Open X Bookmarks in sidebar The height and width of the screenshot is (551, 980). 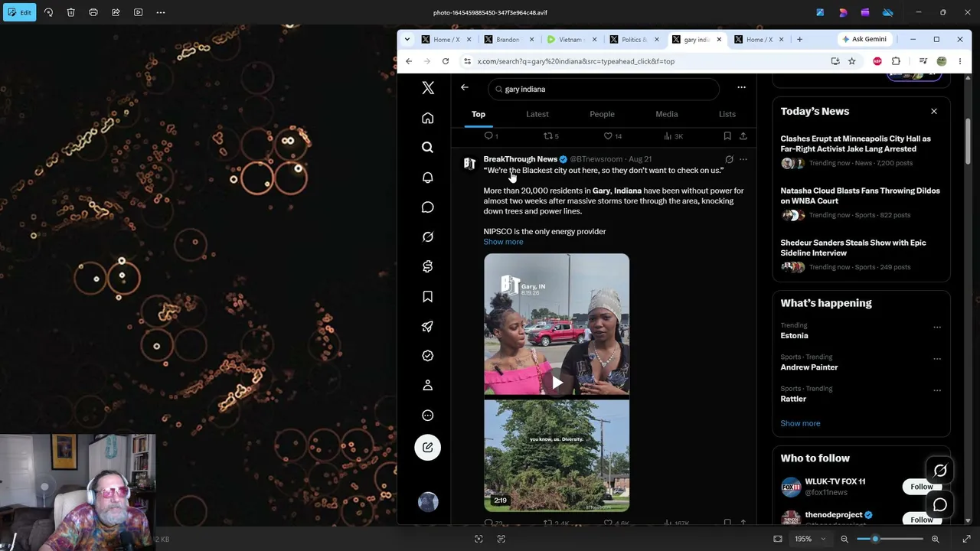click(428, 297)
